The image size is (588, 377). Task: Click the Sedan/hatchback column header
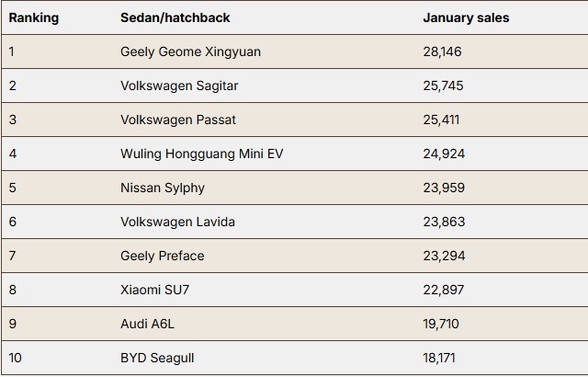[x=175, y=17]
